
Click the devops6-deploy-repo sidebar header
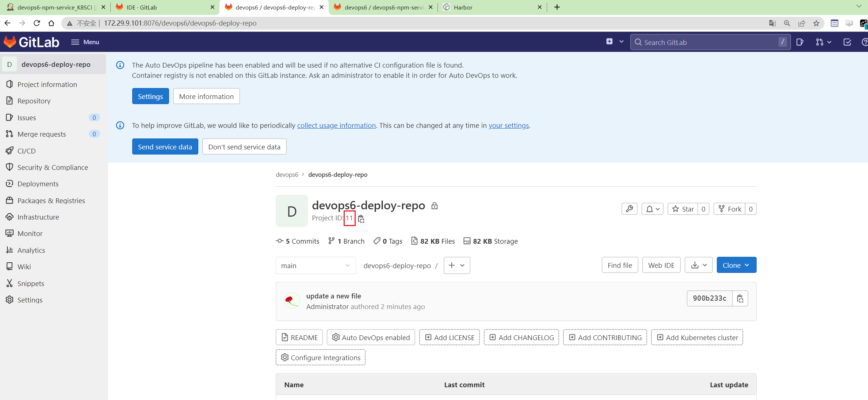pos(53,64)
